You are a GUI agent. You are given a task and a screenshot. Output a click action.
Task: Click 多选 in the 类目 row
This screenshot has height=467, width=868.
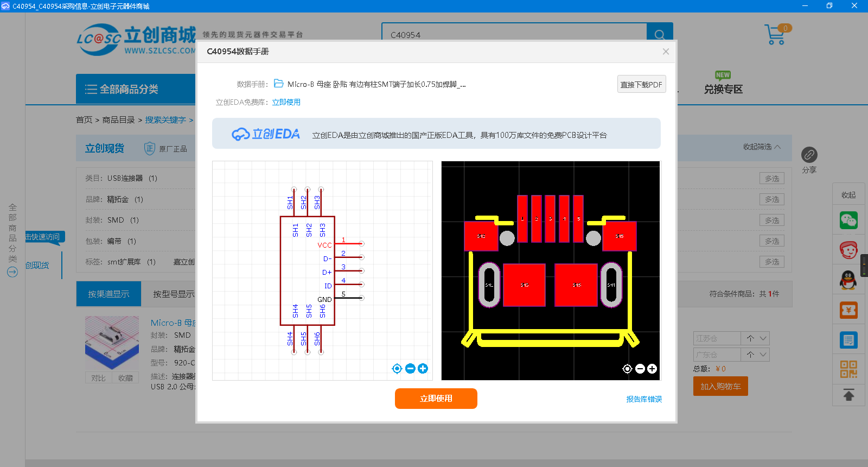click(x=772, y=179)
